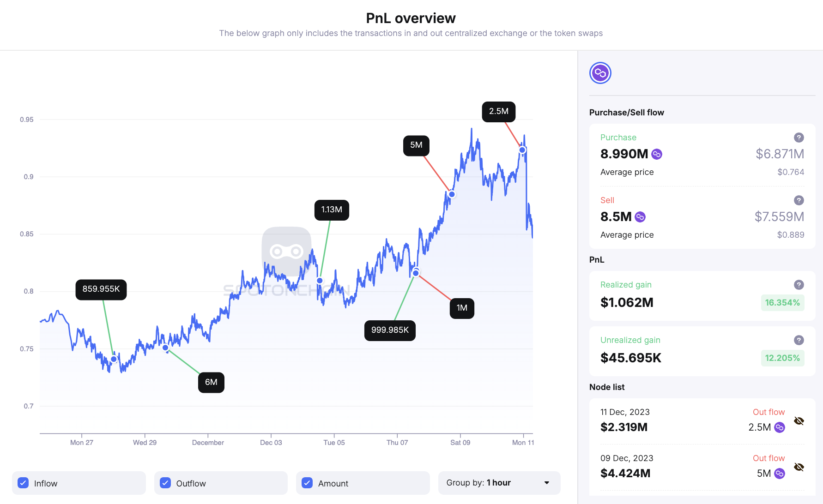The width and height of the screenshot is (823, 504).
Task: Click the token icon next to Purchase 8.990M
Action: click(656, 154)
